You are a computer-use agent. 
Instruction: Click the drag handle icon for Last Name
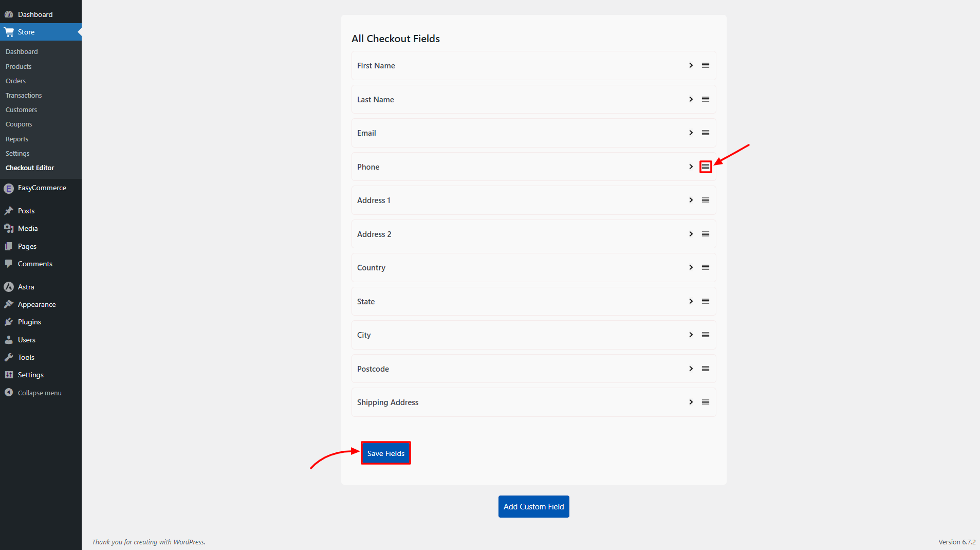click(706, 99)
